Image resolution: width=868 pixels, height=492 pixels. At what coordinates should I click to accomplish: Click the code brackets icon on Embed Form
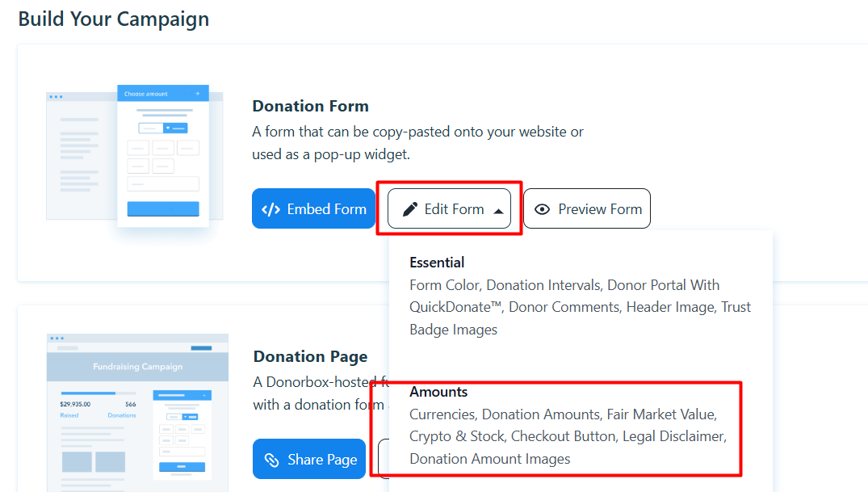(271, 209)
